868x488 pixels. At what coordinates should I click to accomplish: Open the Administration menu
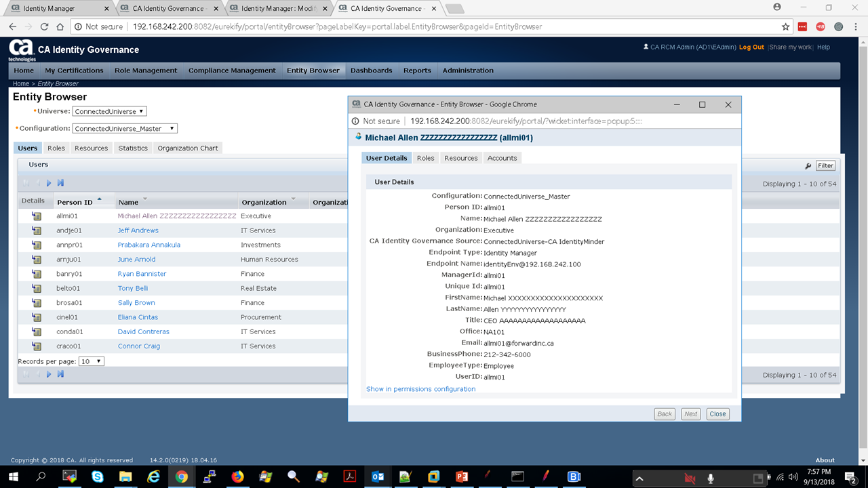point(468,70)
